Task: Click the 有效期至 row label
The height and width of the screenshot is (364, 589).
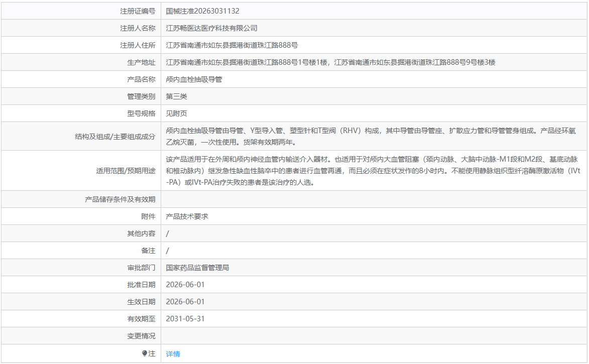Action: point(141,319)
